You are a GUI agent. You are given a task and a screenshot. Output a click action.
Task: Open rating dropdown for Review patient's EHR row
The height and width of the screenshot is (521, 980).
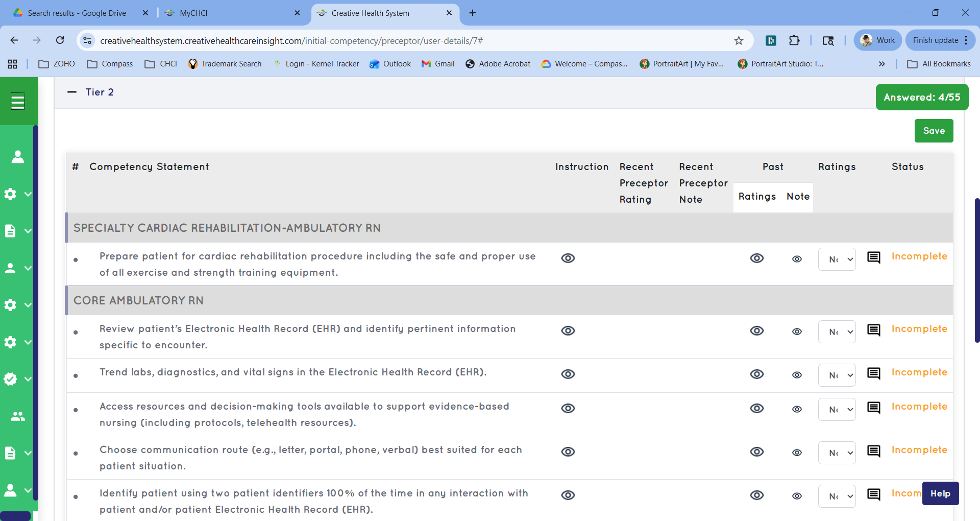837,331
